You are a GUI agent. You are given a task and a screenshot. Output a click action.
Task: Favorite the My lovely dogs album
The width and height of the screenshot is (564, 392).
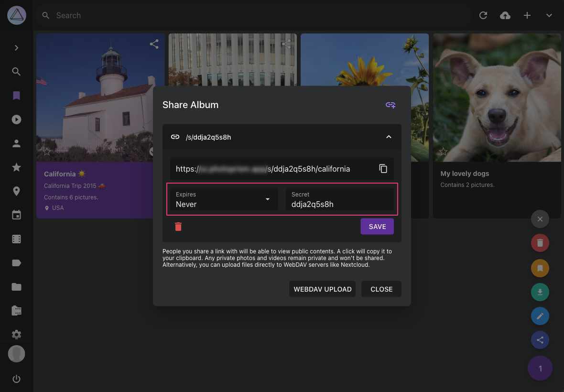(x=443, y=152)
